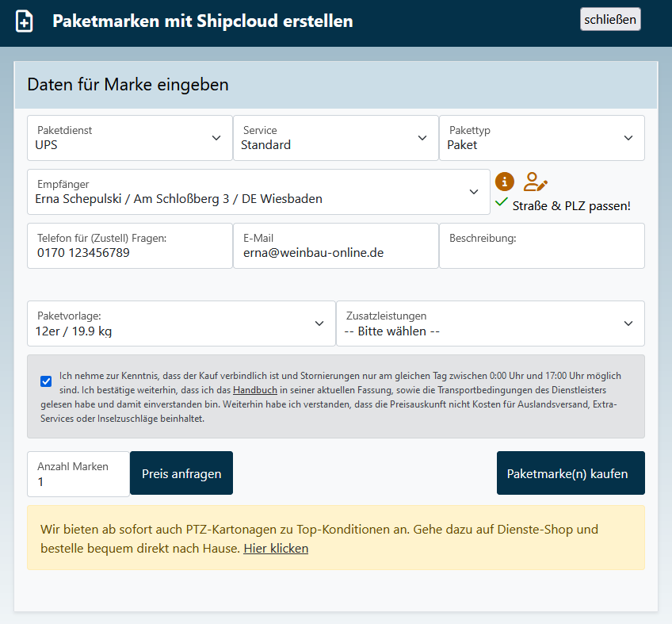Click the green address check mark

click(502, 203)
